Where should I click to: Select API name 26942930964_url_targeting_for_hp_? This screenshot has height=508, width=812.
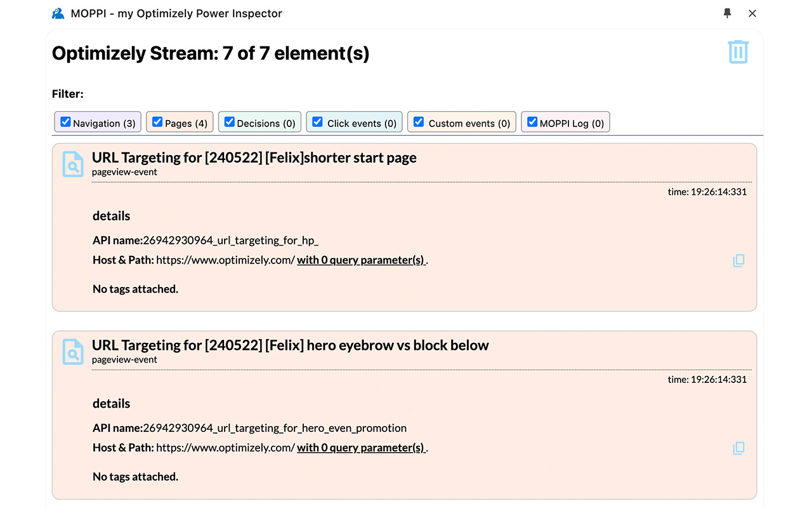tap(231, 241)
